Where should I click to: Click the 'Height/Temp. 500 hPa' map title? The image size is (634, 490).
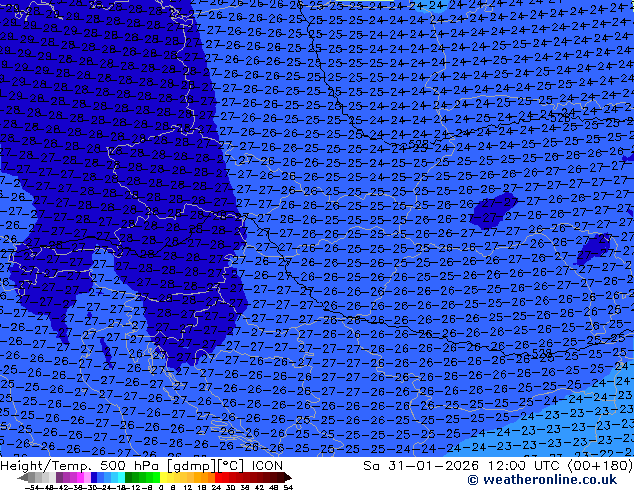click(x=79, y=466)
